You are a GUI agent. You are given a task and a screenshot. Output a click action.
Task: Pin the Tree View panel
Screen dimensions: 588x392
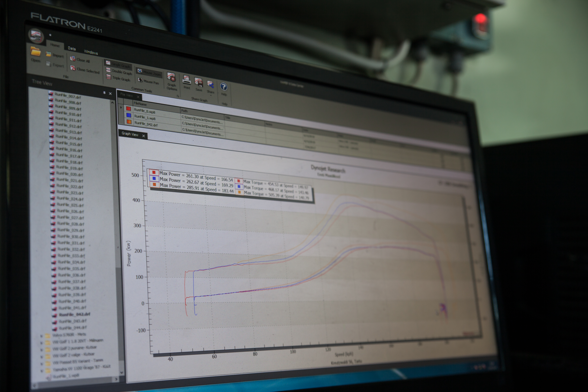[x=104, y=93]
